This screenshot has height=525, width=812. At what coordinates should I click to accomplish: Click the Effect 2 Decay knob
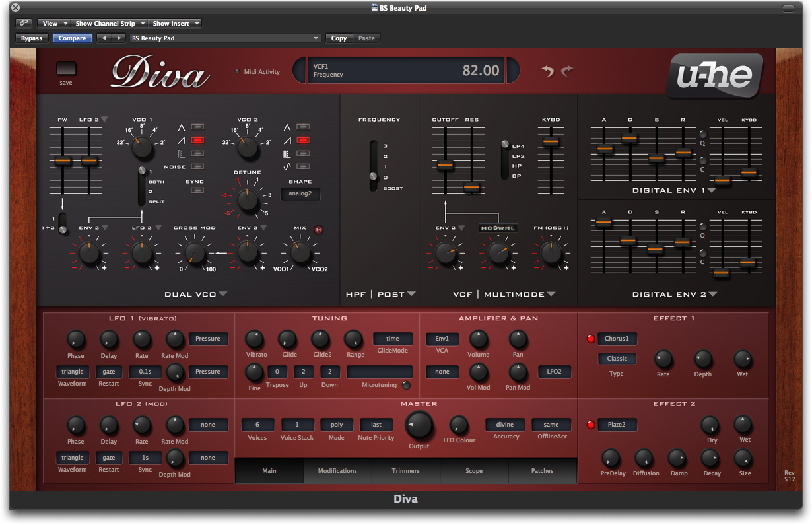[710, 458]
